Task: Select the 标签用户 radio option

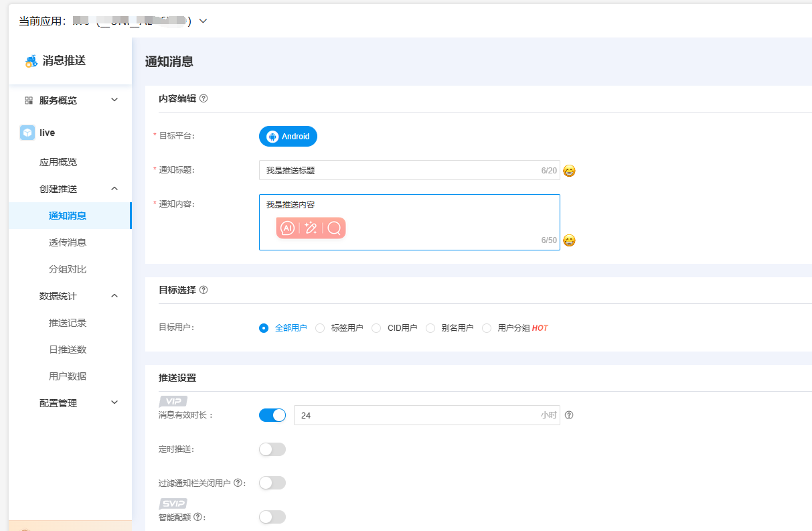Action: (319, 327)
